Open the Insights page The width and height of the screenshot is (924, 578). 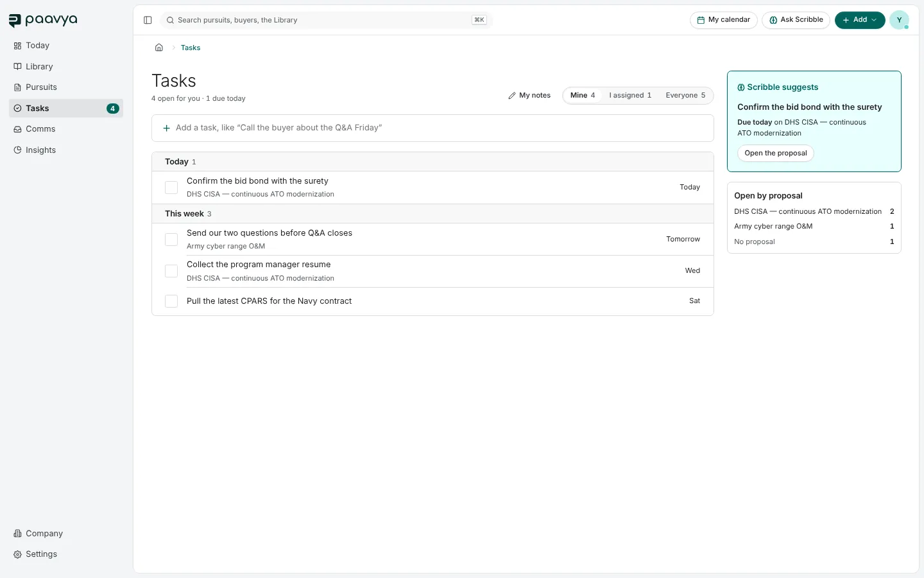pyautogui.click(x=66, y=150)
